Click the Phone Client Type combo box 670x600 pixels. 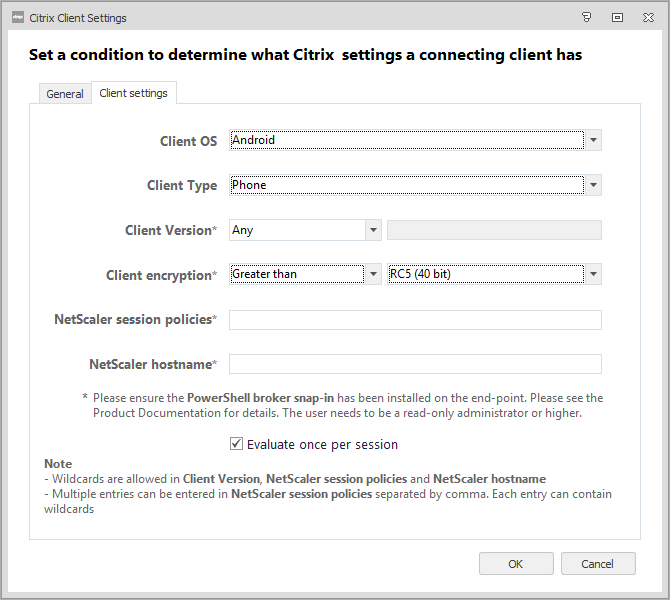[x=406, y=185]
